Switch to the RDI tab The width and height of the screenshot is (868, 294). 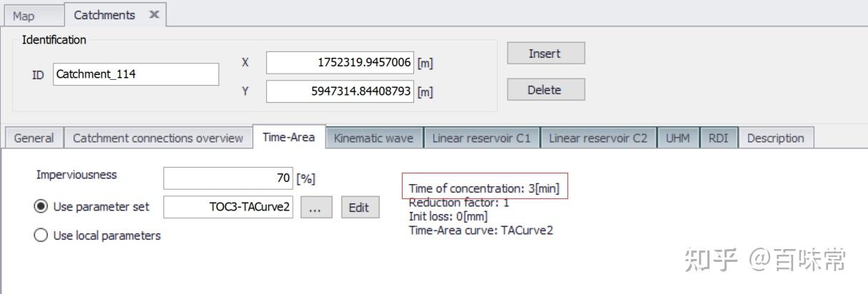point(718,138)
